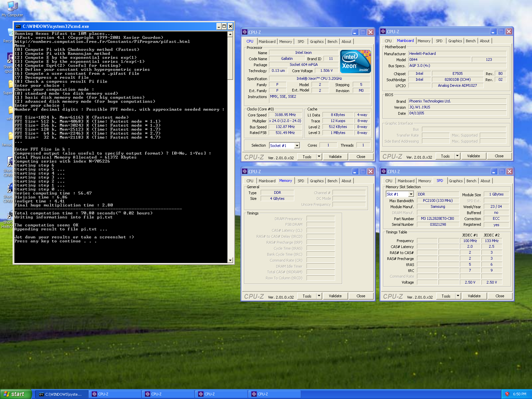Click the red security shield tray icon
This screenshot has width=532, height=399.
pyautogui.click(x=507, y=394)
